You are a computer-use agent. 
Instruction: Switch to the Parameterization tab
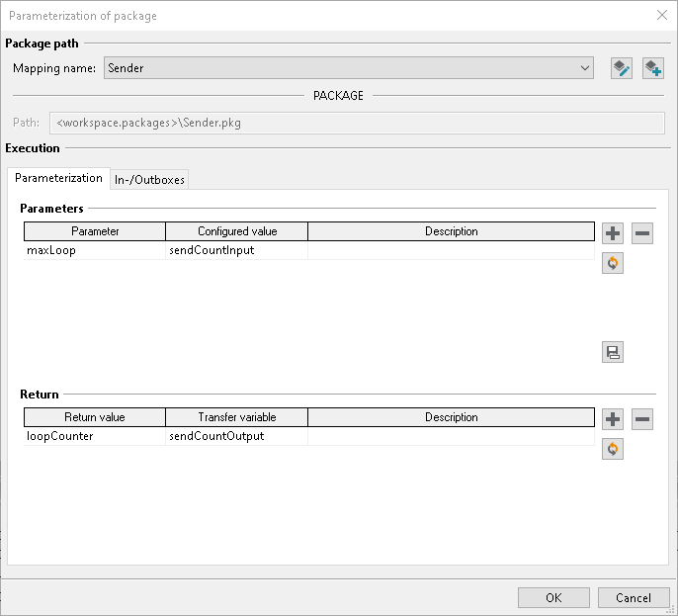pyautogui.click(x=58, y=178)
